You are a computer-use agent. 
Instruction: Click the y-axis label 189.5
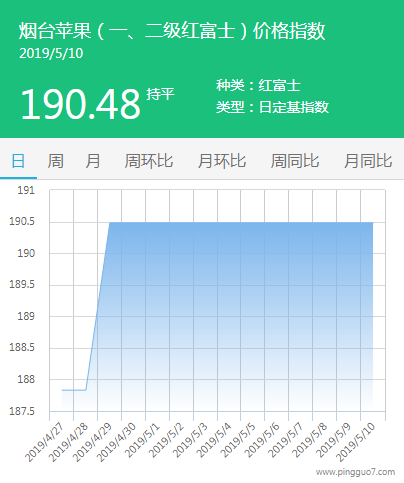[22, 285]
